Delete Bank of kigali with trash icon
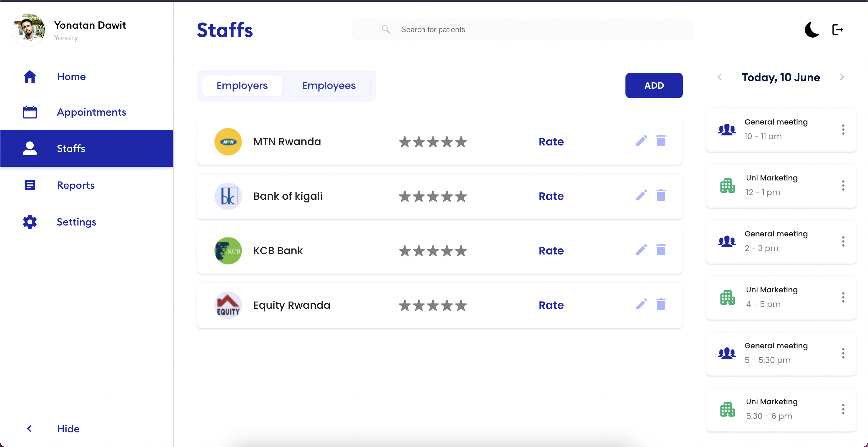The image size is (868, 447). (x=661, y=195)
